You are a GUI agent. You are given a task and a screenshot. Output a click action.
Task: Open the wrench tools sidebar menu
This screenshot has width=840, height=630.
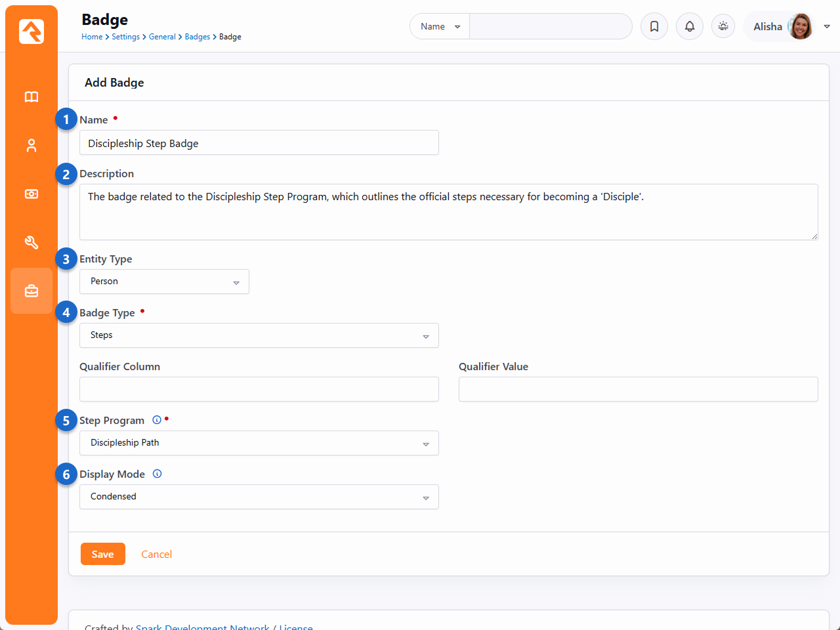pos(31,243)
